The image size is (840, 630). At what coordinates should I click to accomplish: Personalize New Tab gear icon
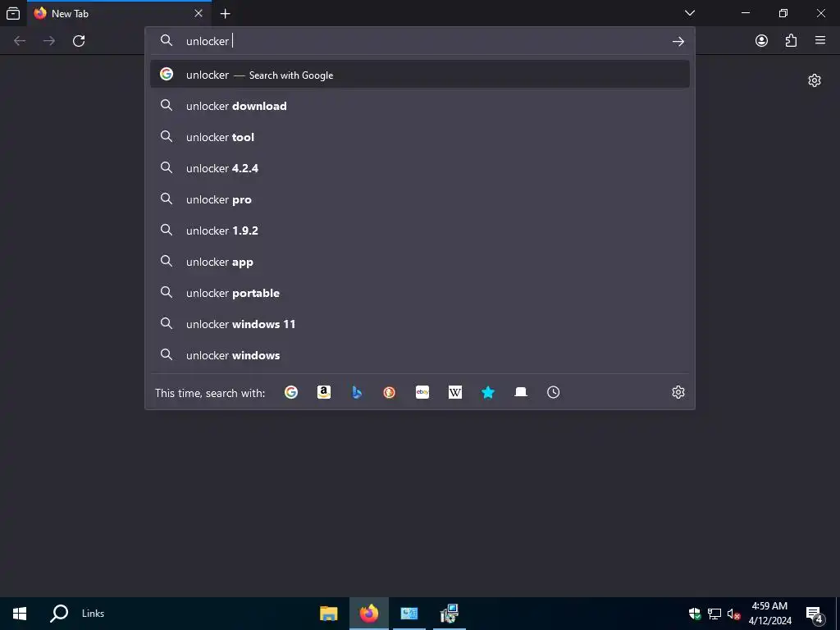tap(815, 80)
